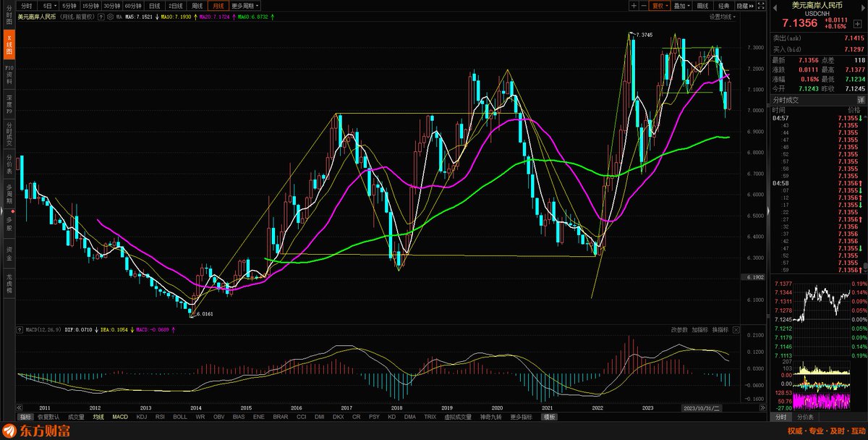
Task: Select 30分钟 period tab
Action: click(x=111, y=6)
